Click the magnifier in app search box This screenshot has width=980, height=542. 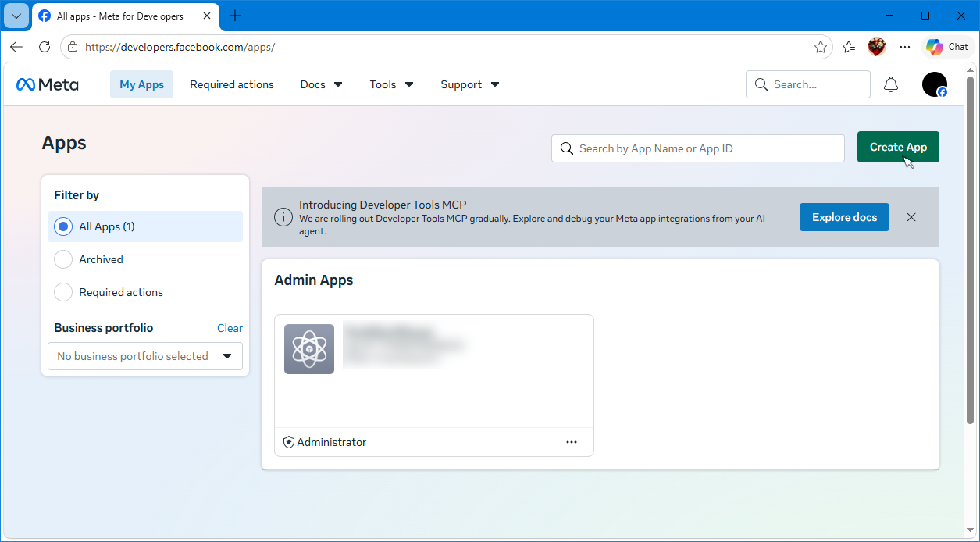click(567, 148)
